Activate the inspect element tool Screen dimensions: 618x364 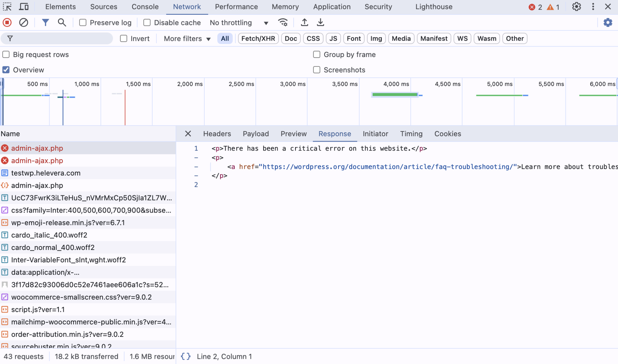(x=7, y=7)
